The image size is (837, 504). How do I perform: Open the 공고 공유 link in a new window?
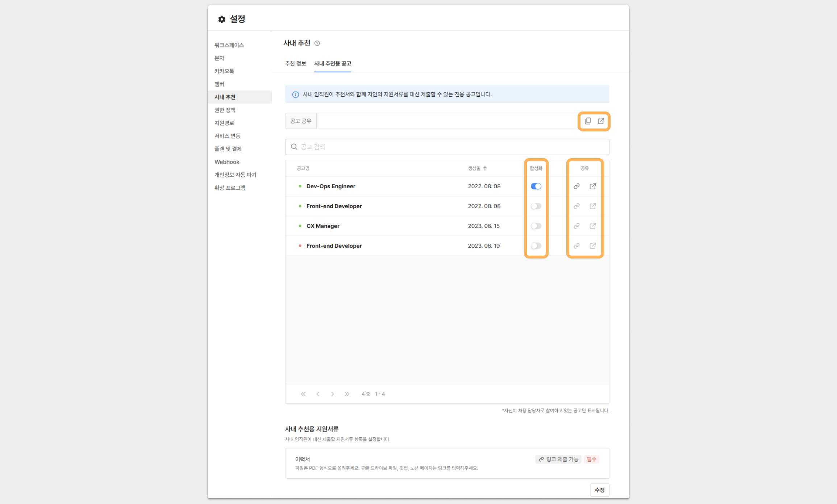tap(601, 121)
